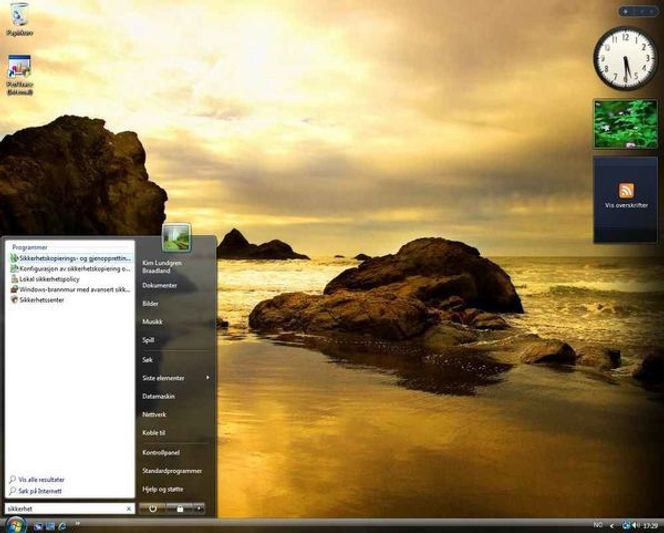Click 'Vis alle resultater' link

pos(37,480)
